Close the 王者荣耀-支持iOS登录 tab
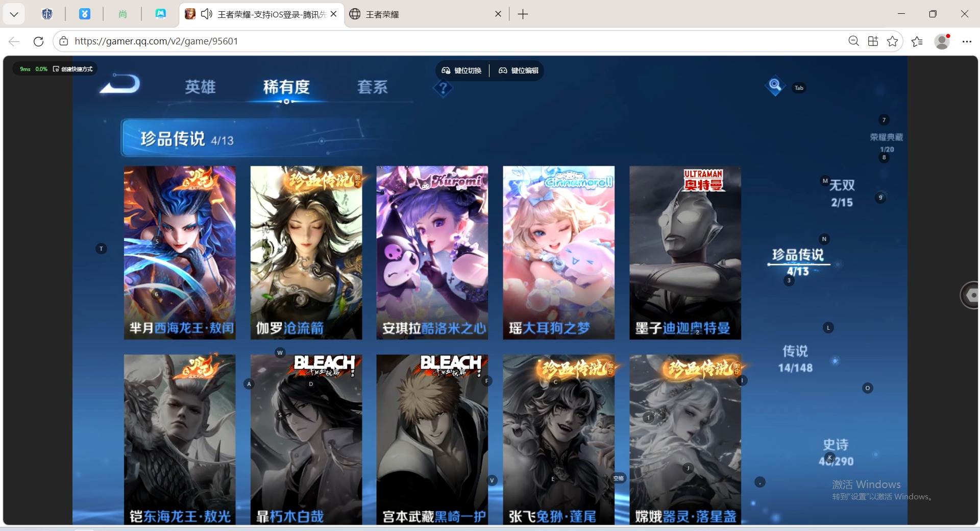This screenshot has height=531, width=980. tap(333, 14)
